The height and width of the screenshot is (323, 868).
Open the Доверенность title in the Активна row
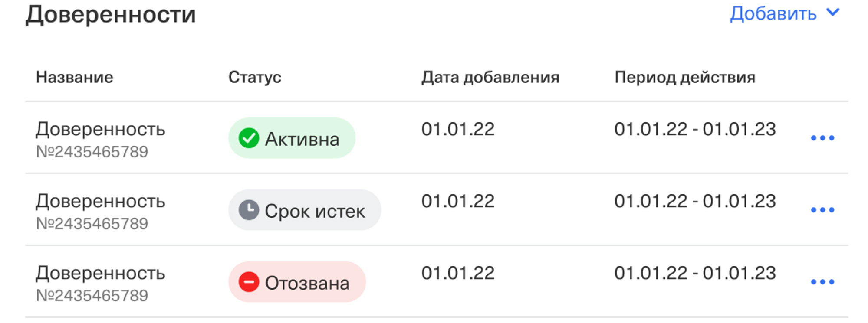tap(100, 129)
